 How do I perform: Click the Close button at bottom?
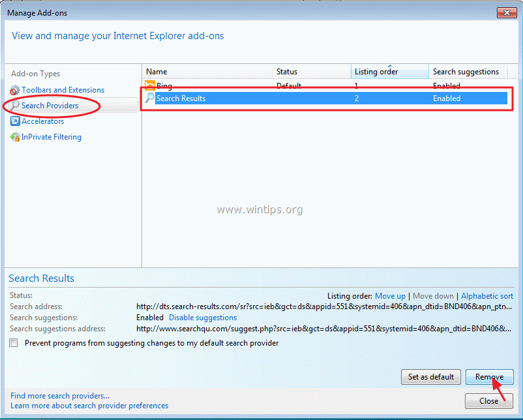click(x=489, y=400)
